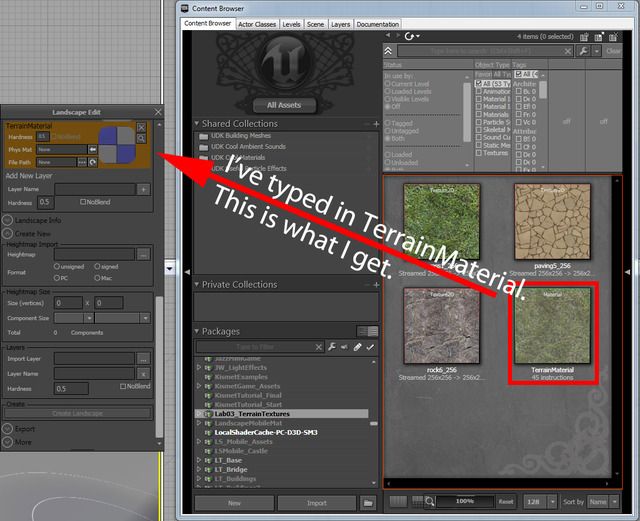Enable NoBlend in Add New Layer
The width and height of the screenshot is (640, 521).
click(83, 202)
